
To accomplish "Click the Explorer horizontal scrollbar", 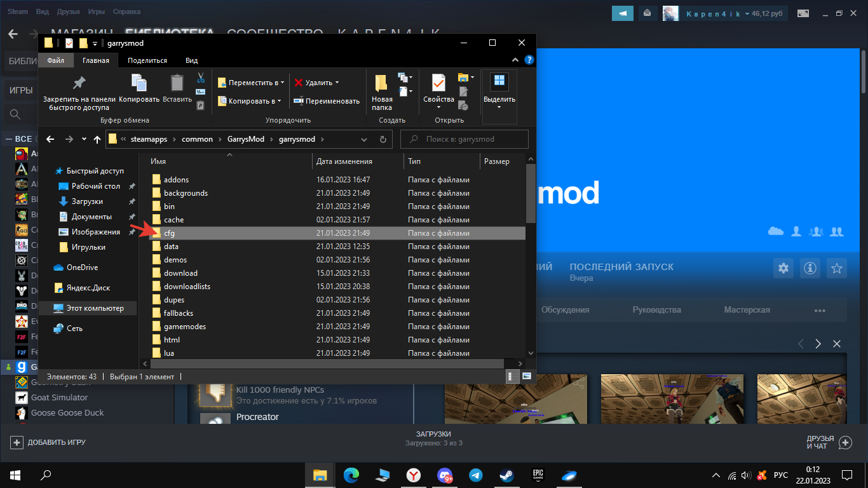I will pos(326,363).
